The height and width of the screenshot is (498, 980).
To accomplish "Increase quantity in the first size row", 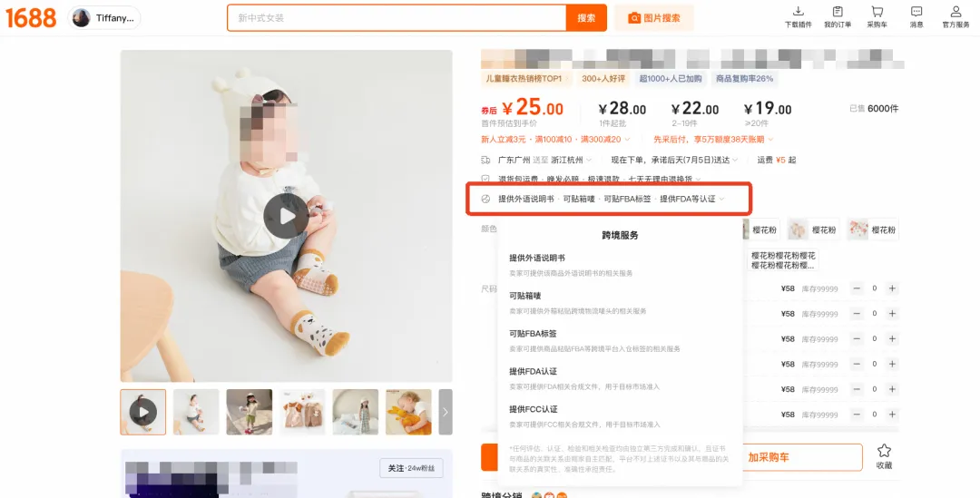I will 893,288.
